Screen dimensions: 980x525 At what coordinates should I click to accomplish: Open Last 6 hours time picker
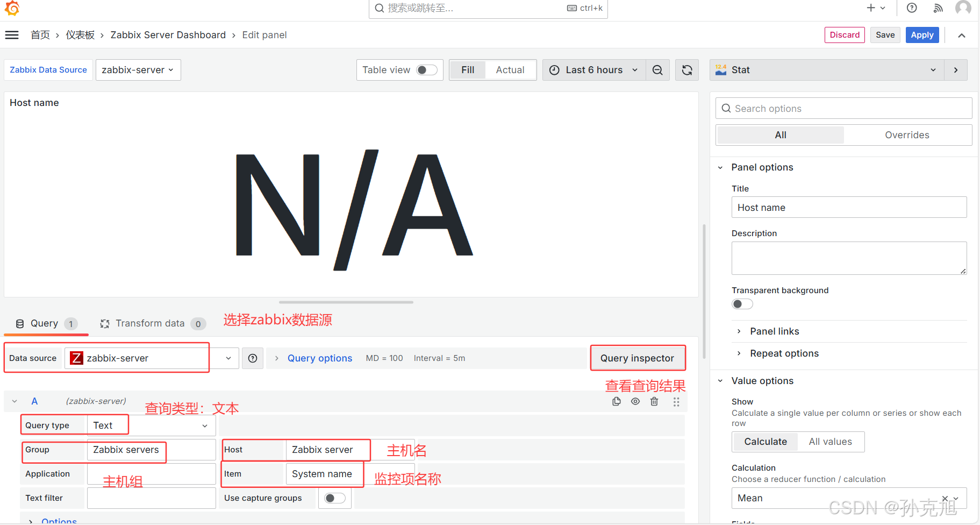tap(593, 70)
